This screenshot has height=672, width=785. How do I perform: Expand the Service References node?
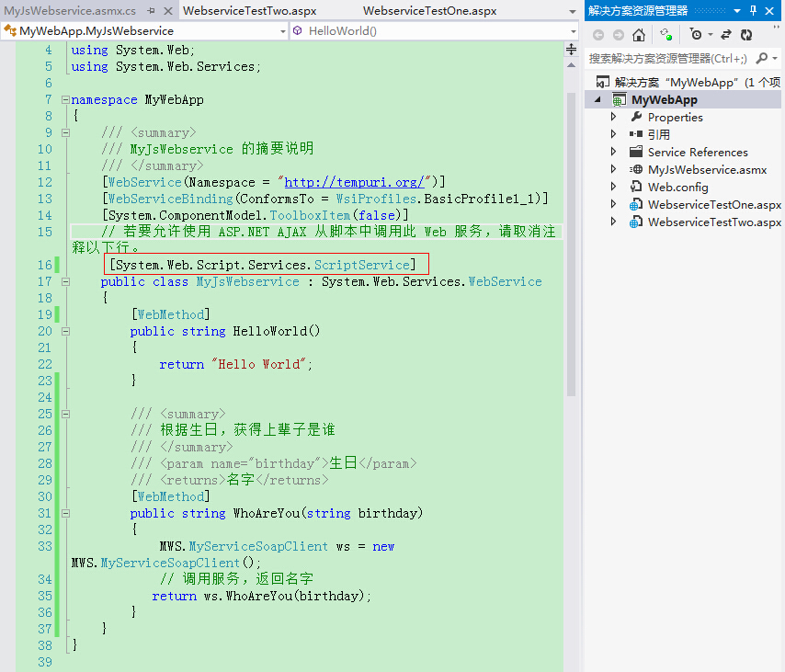(614, 152)
